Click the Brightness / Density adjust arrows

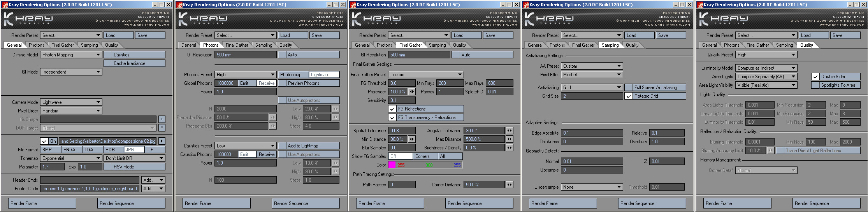(509, 148)
